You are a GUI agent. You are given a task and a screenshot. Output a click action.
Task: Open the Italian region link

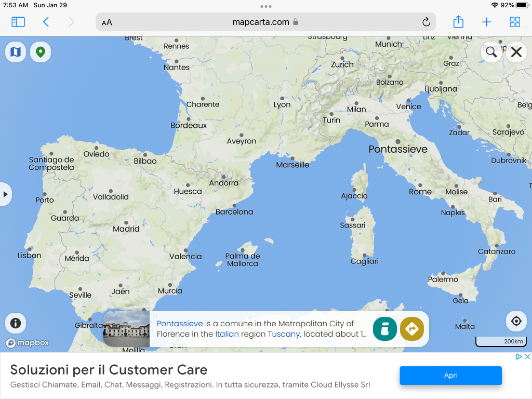coord(227,334)
